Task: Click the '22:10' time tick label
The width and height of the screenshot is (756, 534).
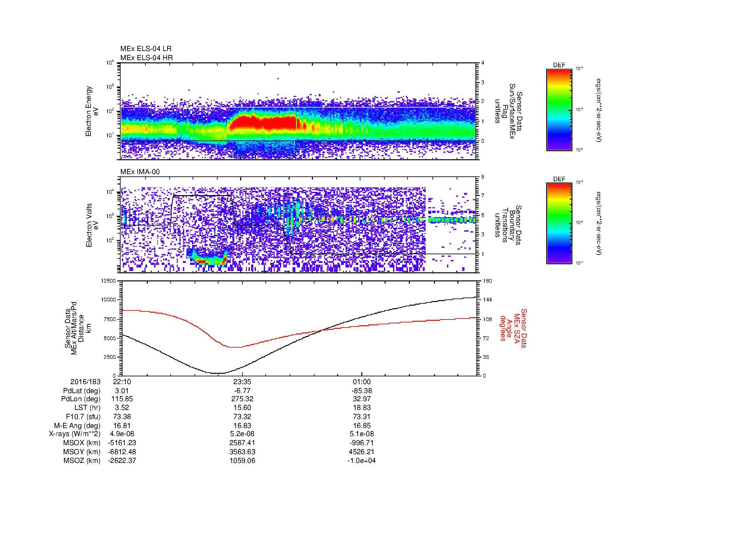Action: click(122, 382)
